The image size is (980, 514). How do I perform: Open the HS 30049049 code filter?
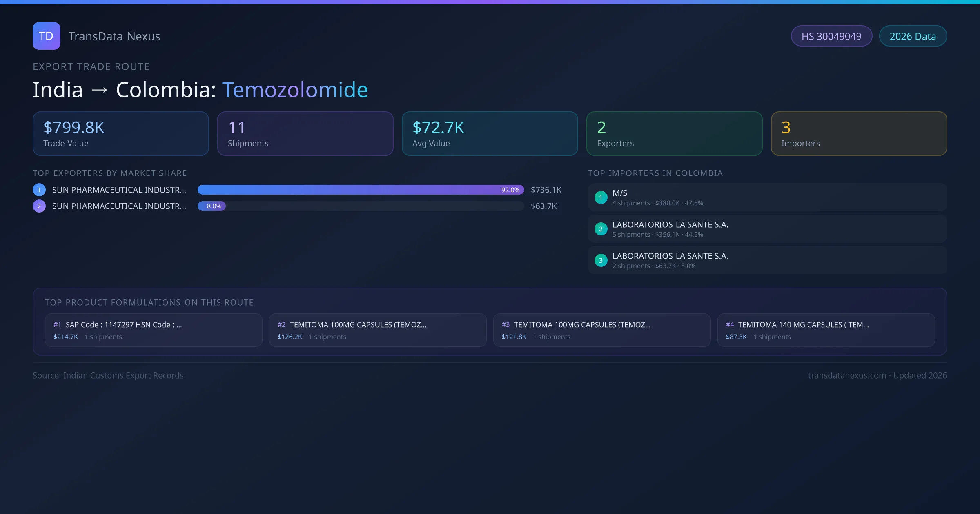[x=831, y=36]
